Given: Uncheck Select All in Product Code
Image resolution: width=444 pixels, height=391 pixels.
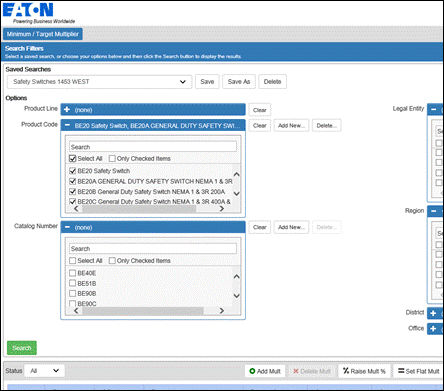Looking at the screenshot, I should point(72,158).
